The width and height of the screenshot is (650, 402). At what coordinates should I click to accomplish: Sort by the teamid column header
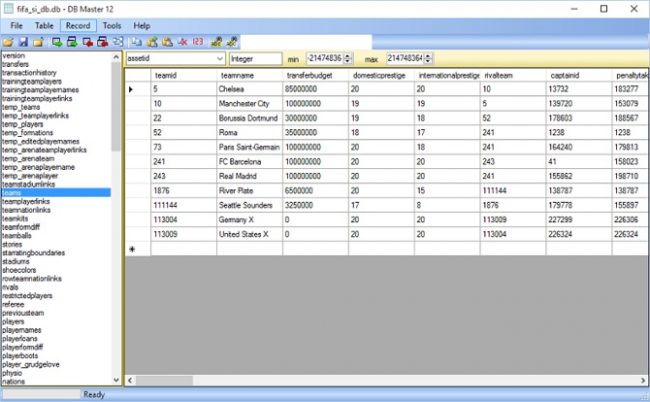pos(183,75)
